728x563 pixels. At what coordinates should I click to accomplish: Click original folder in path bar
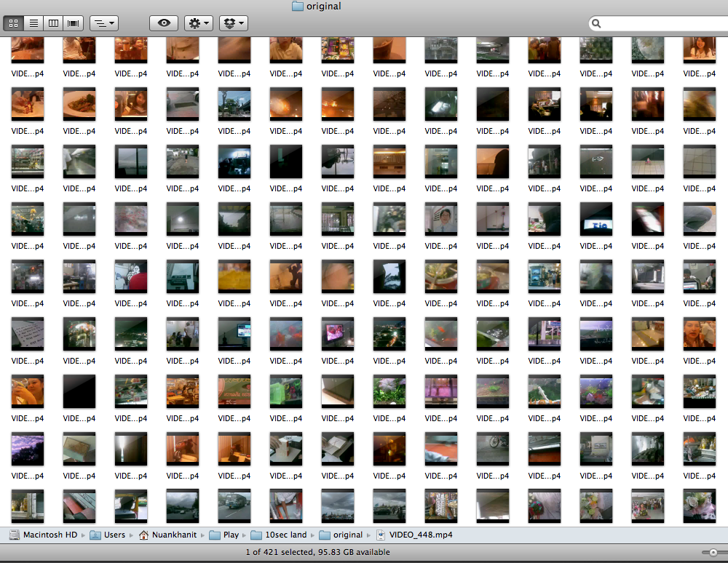coord(341,535)
